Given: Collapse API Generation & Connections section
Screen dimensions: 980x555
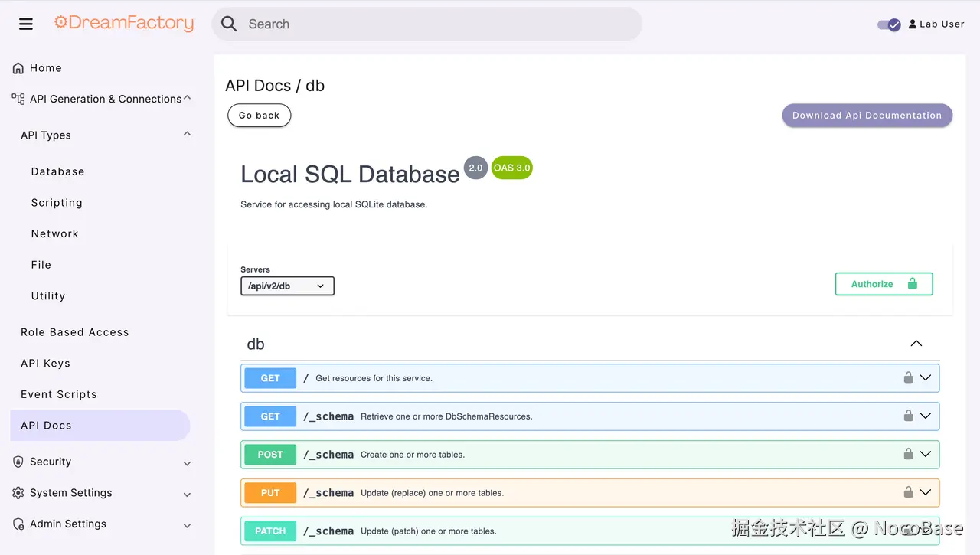Looking at the screenshot, I should [x=188, y=98].
